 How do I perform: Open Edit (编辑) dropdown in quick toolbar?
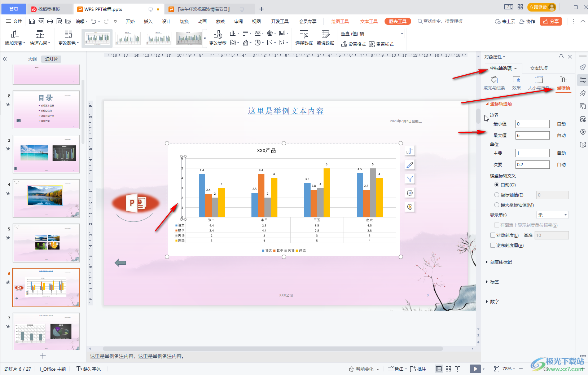pyautogui.click(x=82, y=21)
